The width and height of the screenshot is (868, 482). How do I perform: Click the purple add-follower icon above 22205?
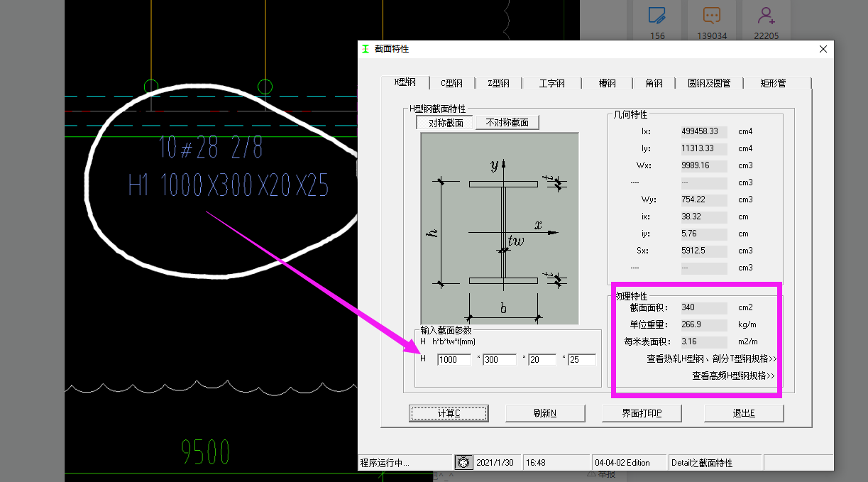coord(766,15)
